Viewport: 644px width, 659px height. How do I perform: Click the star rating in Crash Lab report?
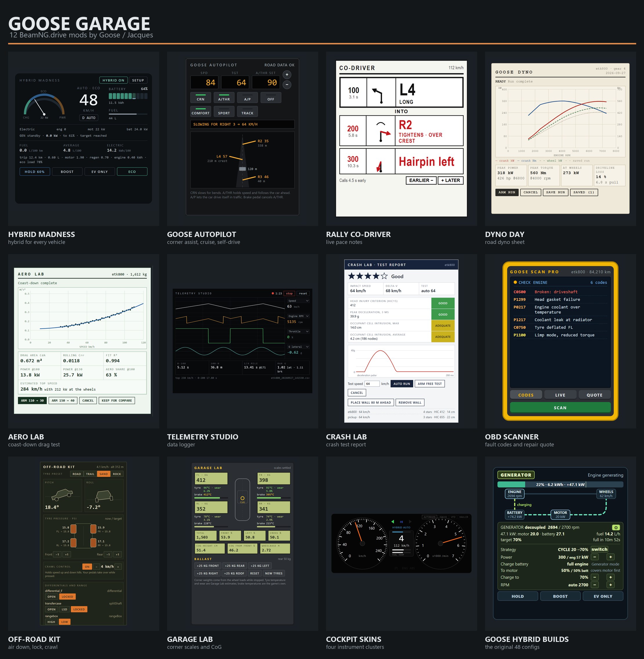pos(368,276)
